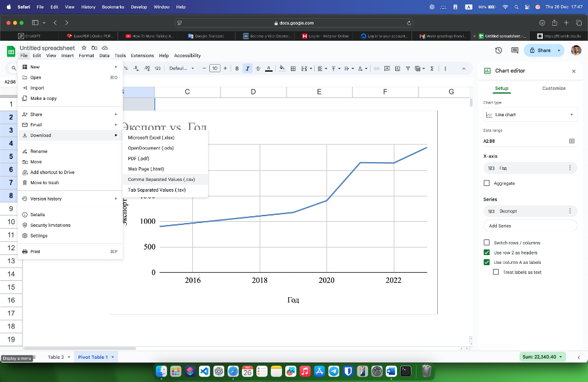The image size is (588, 382).
Task: Open Finder from the Dock
Action: click(161, 371)
